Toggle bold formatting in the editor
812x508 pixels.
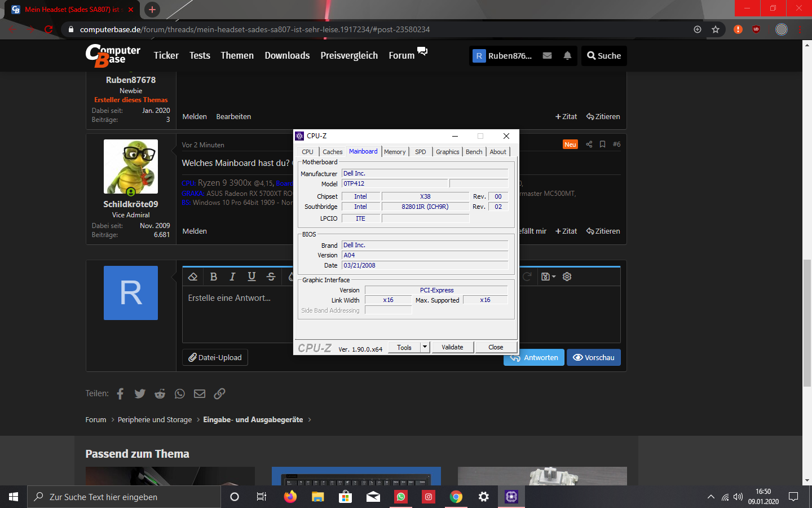(213, 277)
